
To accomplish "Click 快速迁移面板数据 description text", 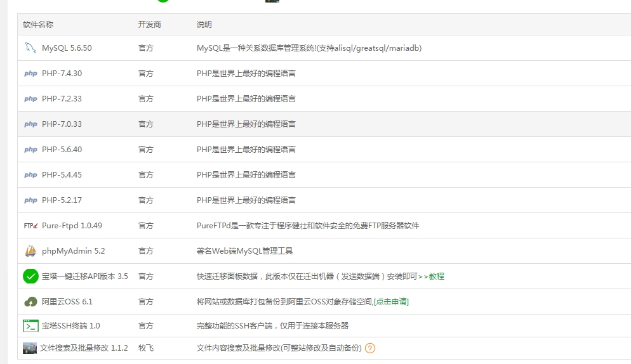I will point(307,276).
